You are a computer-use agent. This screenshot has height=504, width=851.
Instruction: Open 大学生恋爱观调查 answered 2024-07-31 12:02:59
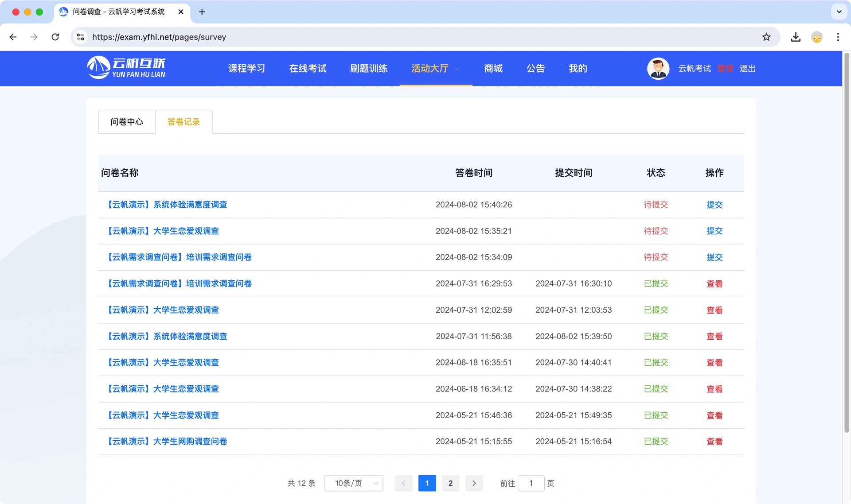162,310
